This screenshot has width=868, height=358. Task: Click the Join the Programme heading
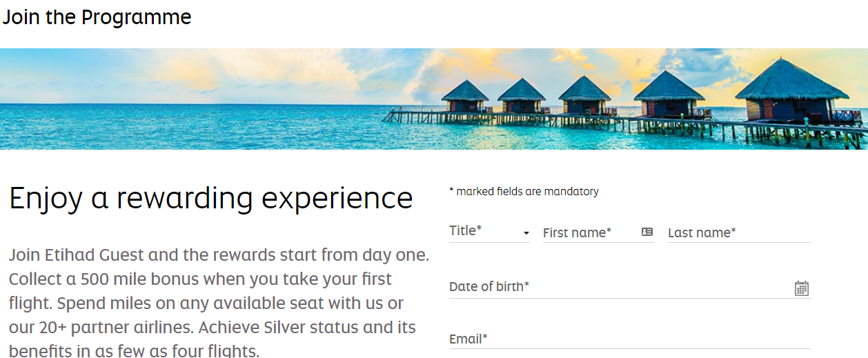click(x=97, y=17)
